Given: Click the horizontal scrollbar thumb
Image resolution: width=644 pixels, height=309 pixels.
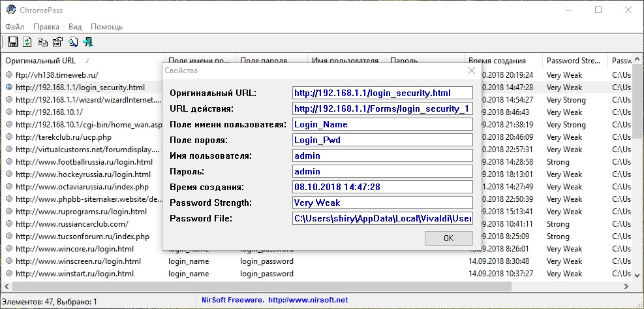Looking at the screenshot, I should pyautogui.click(x=261, y=286).
